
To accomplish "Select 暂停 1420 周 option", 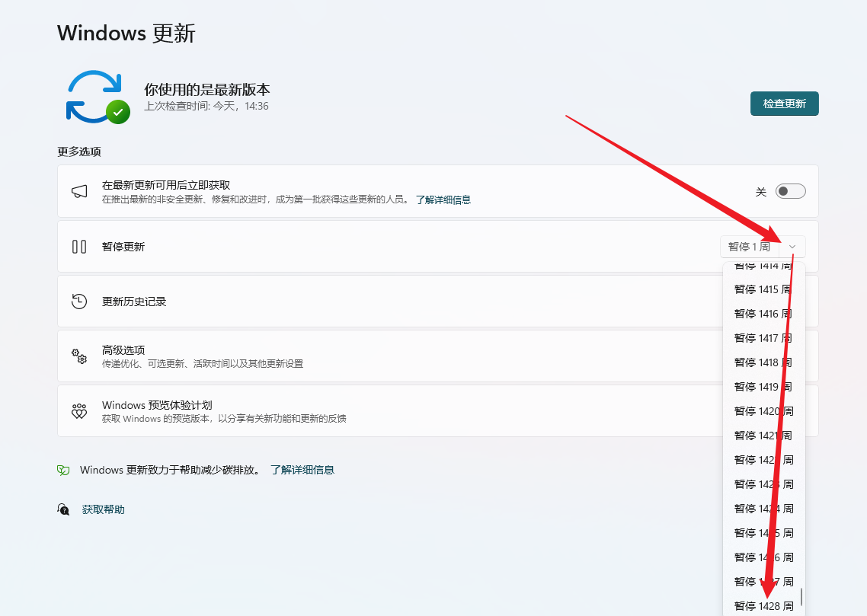I will click(x=763, y=411).
